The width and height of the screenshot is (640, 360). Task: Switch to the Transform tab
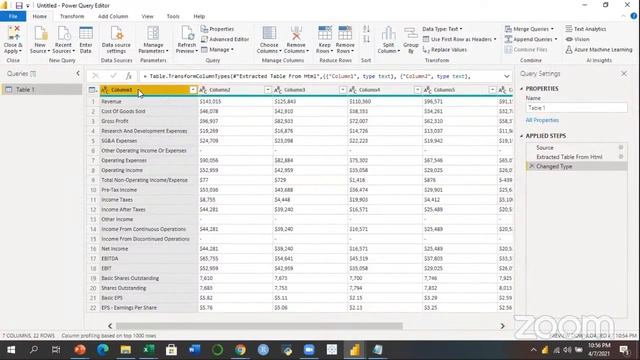[x=72, y=16]
